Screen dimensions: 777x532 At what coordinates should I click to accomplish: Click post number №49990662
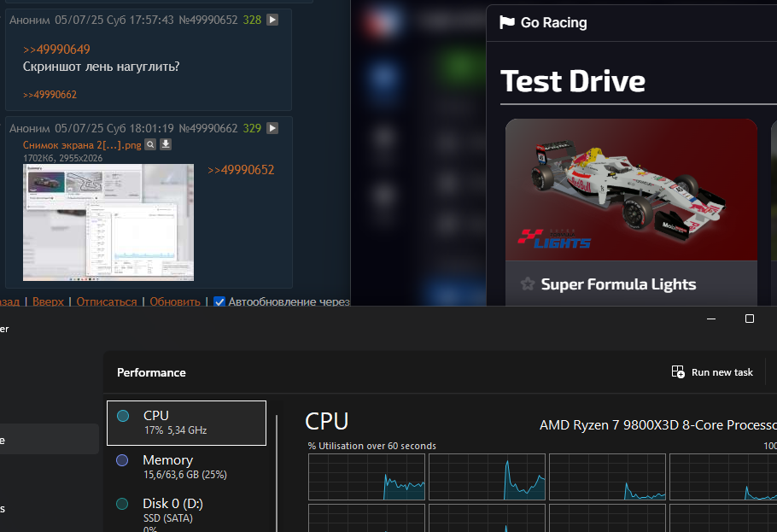click(208, 128)
